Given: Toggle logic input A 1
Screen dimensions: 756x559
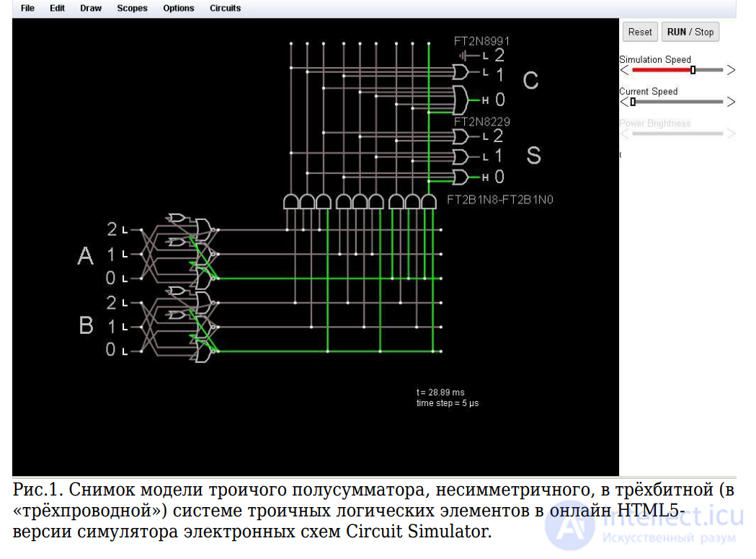Looking at the screenshot, I should pyautogui.click(x=125, y=255).
